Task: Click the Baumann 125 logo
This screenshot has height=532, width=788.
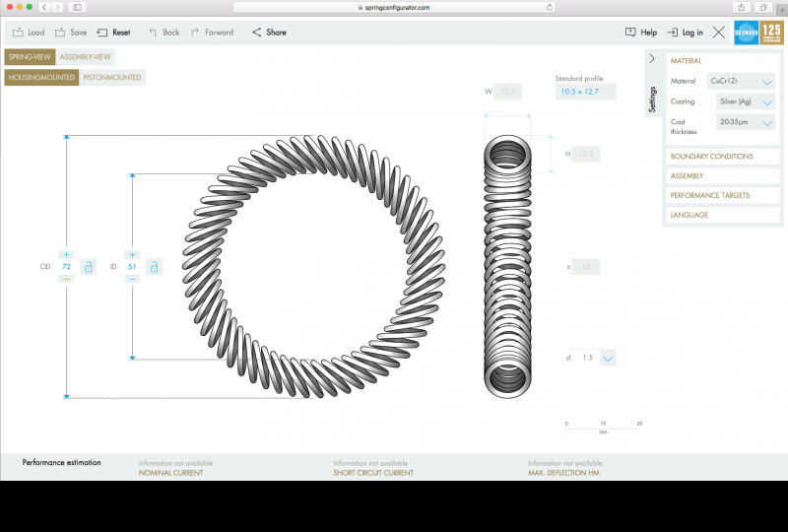Action: pos(758,33)
